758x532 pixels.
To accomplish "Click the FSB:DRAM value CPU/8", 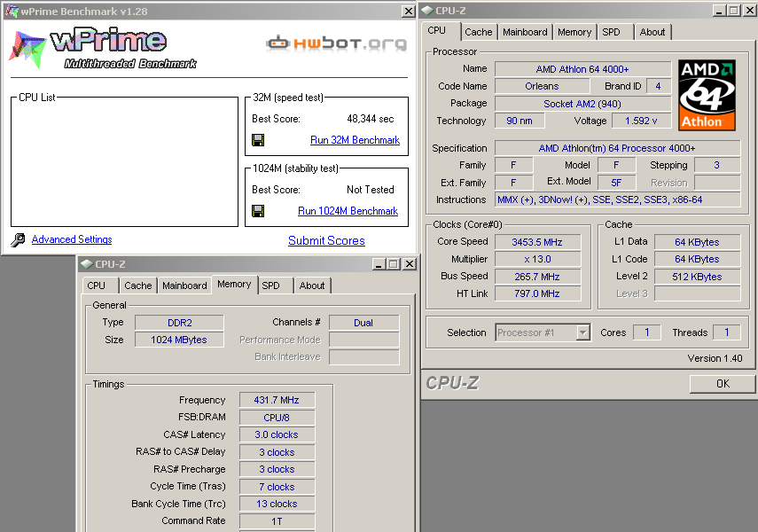I will [277, 418].
